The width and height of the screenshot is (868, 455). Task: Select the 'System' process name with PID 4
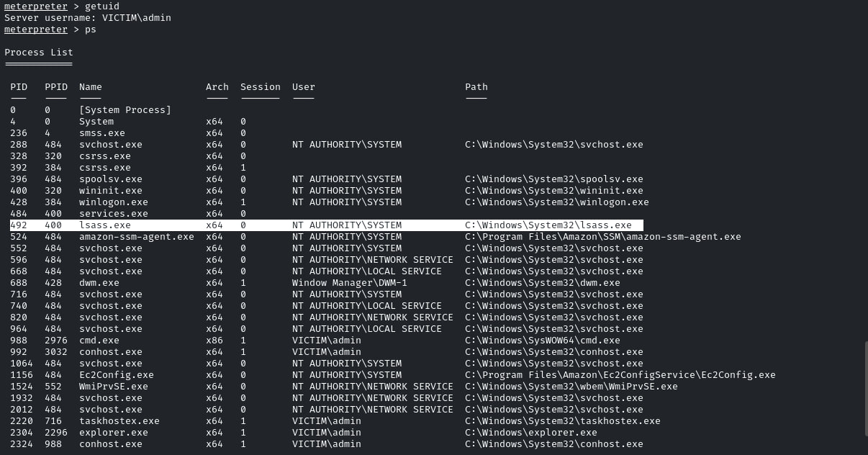[96, 122]
